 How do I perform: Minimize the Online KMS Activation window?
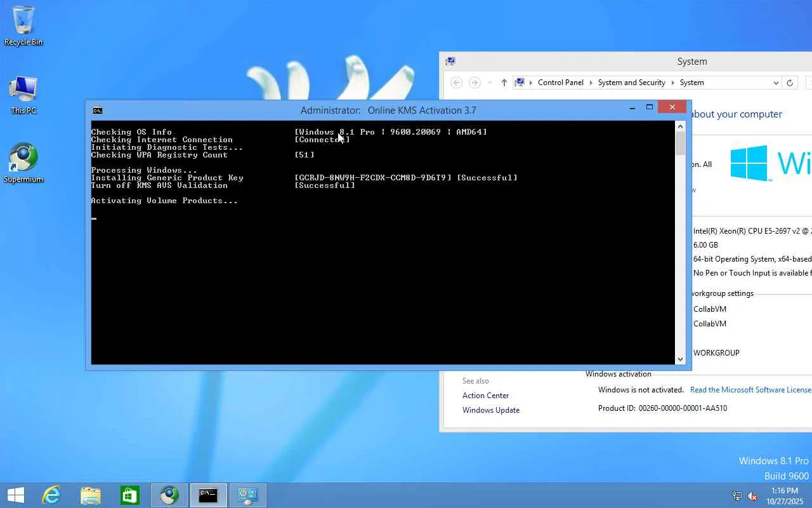click(632, 107)
